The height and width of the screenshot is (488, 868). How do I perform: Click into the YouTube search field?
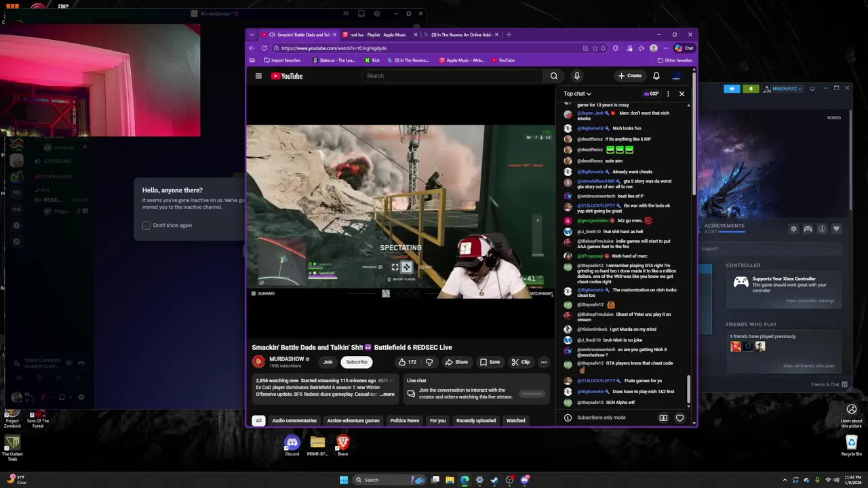point(452,76)
